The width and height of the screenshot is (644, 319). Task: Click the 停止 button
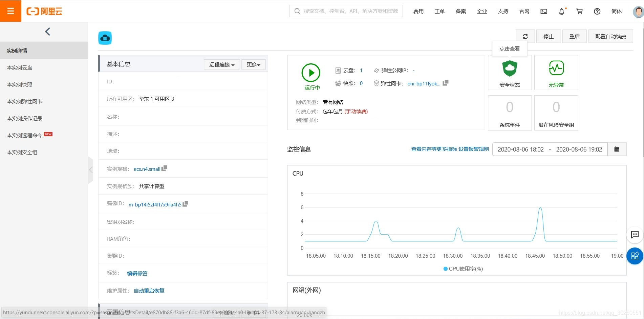[549, 36]
